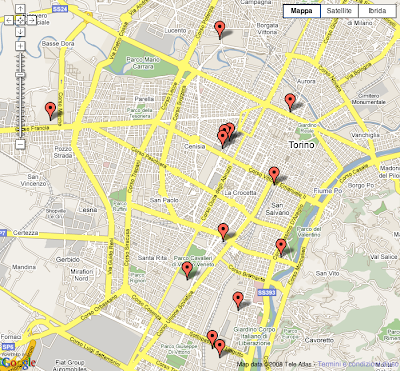
Task: Select the marker at Parco Cavalieri di Vittorio Veneto
Action: (187, 270)
